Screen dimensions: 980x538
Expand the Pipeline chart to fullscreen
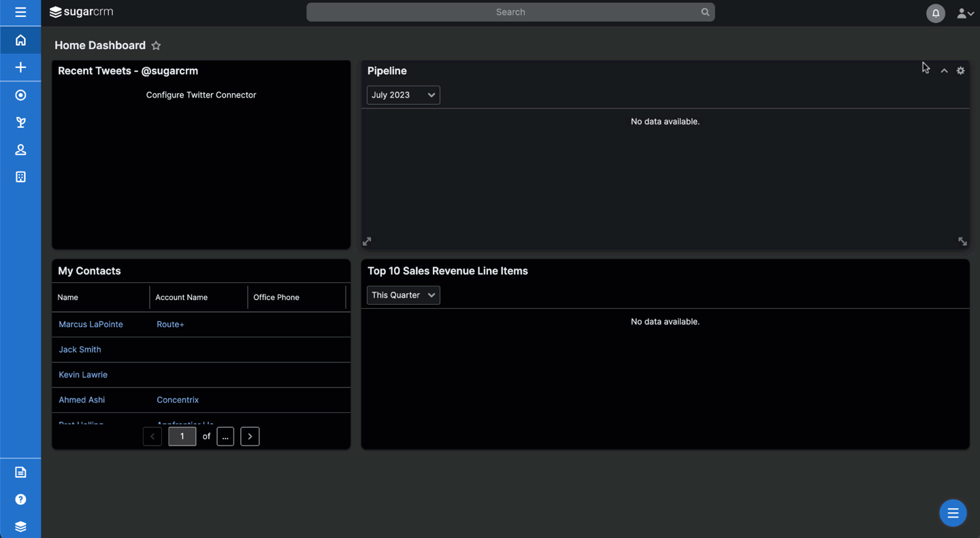(x=367, y=241)
